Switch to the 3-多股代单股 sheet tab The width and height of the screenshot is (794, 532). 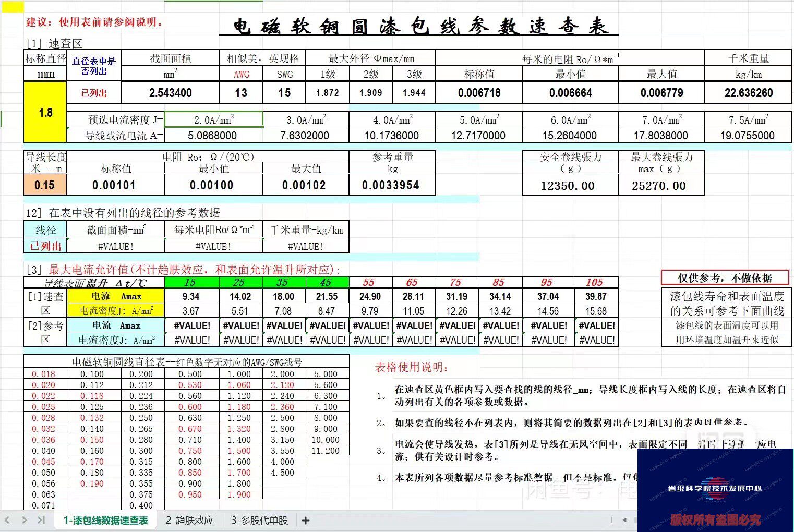(x=259, y=520)
